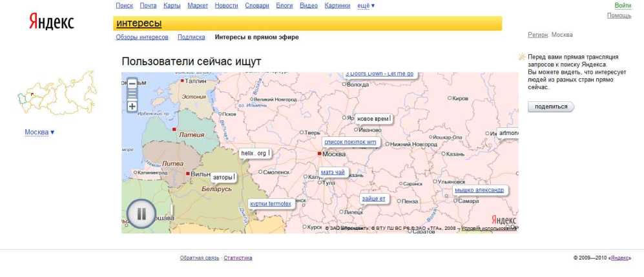644x277 pixels.
Task: Click the Эстония country label
Action: point(194,96)
